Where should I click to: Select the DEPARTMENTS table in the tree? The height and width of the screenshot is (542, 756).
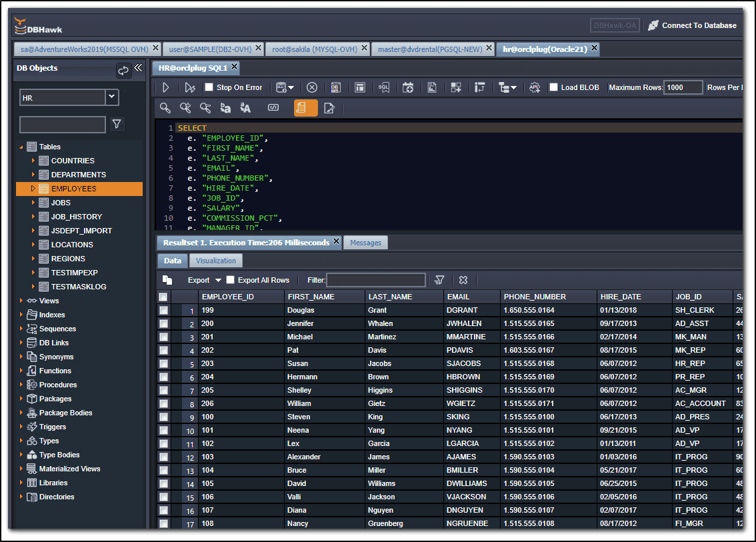[78, 175]
